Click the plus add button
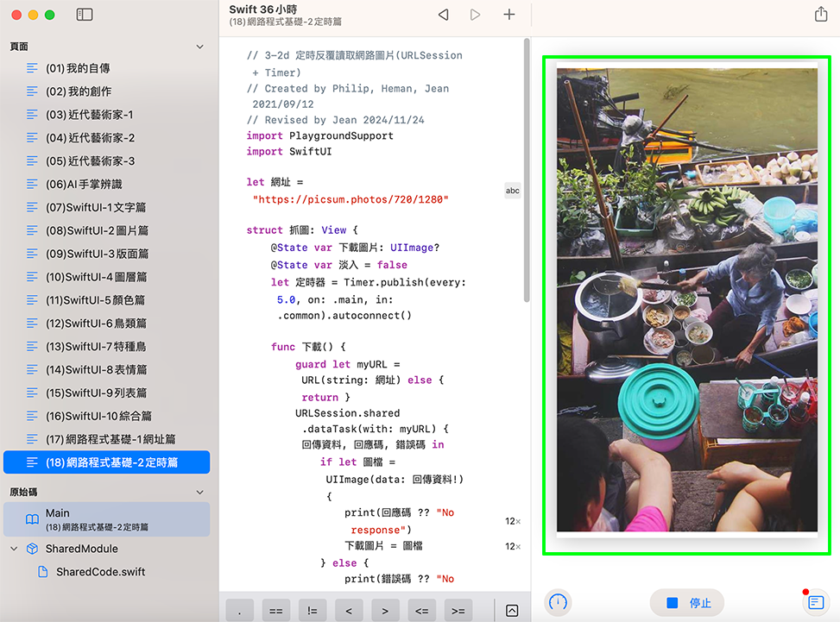This screenshot has width=840, height=622. coord(509,15)
